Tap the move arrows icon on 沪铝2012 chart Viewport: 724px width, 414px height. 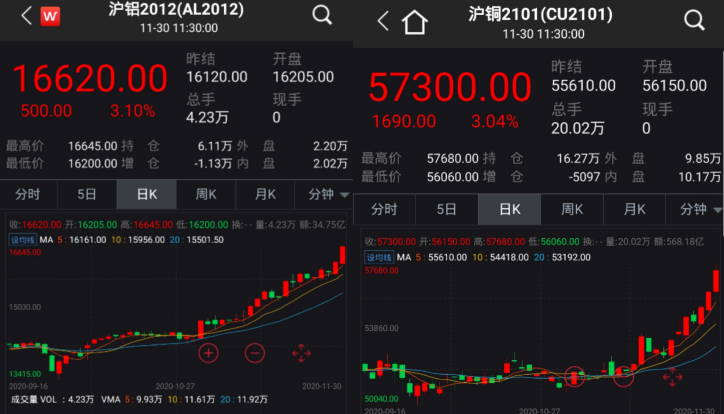tap(301, 353)
